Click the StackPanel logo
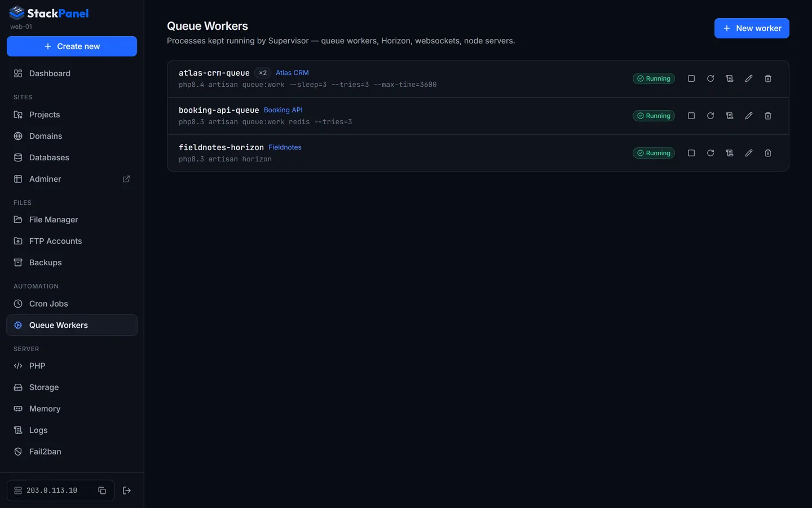The width and height of the screenshot is (812, 508). coord(49,13)
